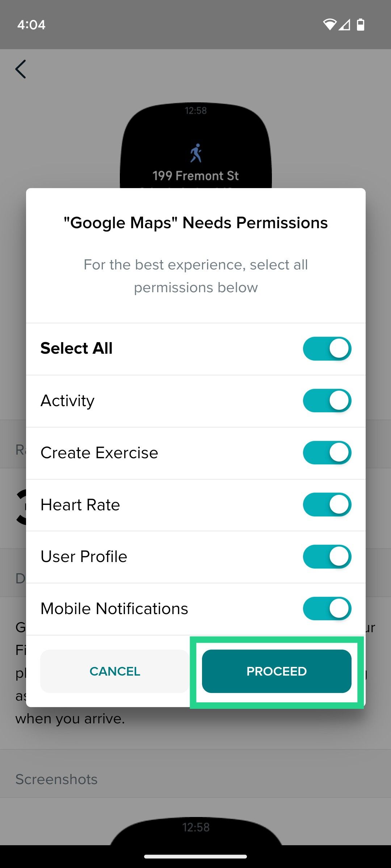This screenshot has width=391, height=868.
Task: Tap the walking person icon
Action: click(196, 153)
